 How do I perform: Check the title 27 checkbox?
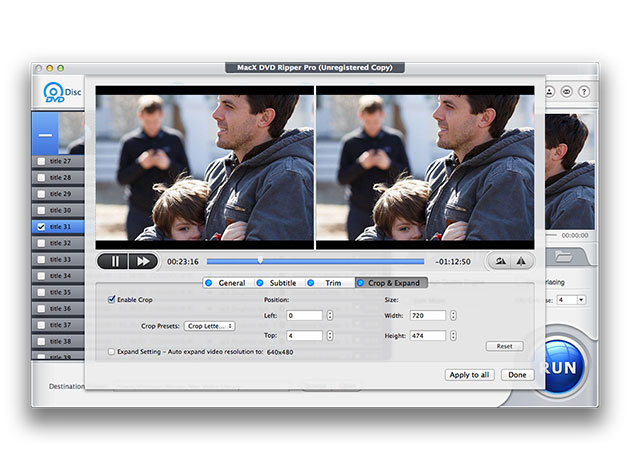click(x=41, y=161)
